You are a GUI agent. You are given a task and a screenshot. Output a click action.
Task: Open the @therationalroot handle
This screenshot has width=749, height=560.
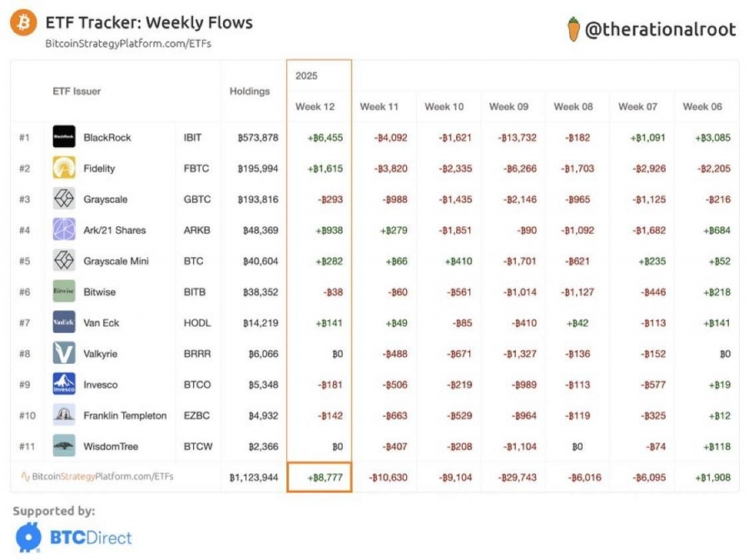click(x=660, y=30)
